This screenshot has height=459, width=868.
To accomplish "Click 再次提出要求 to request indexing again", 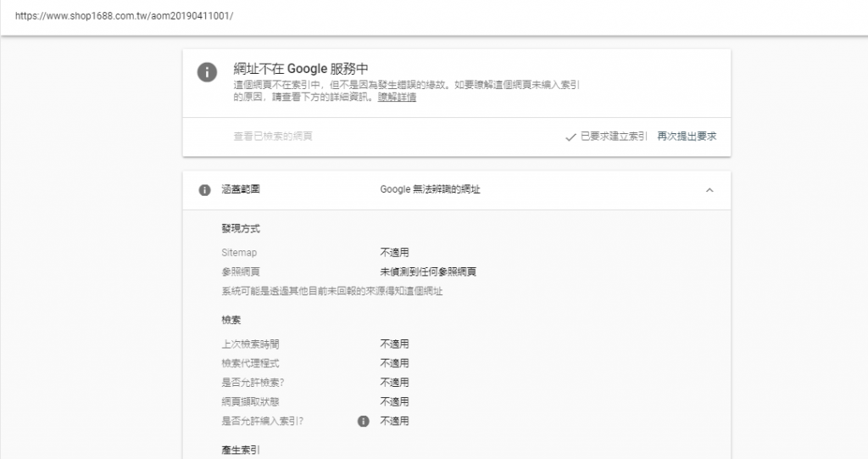I will pyautogui.click(x=687, y=137).
